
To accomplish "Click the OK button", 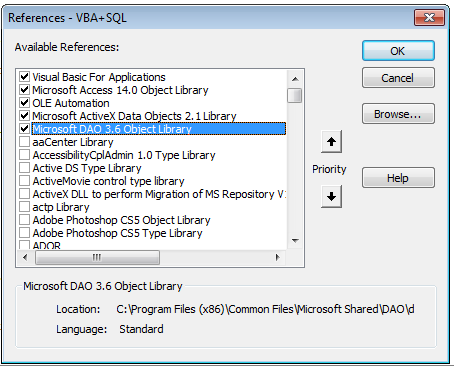I will (x=398, y=51).
